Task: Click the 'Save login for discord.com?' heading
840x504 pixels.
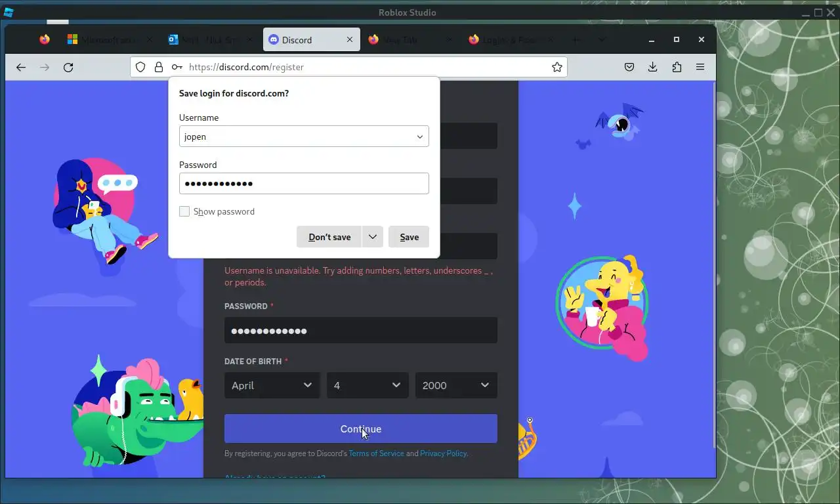Action: pyautogui.click(x=234, y=93)
